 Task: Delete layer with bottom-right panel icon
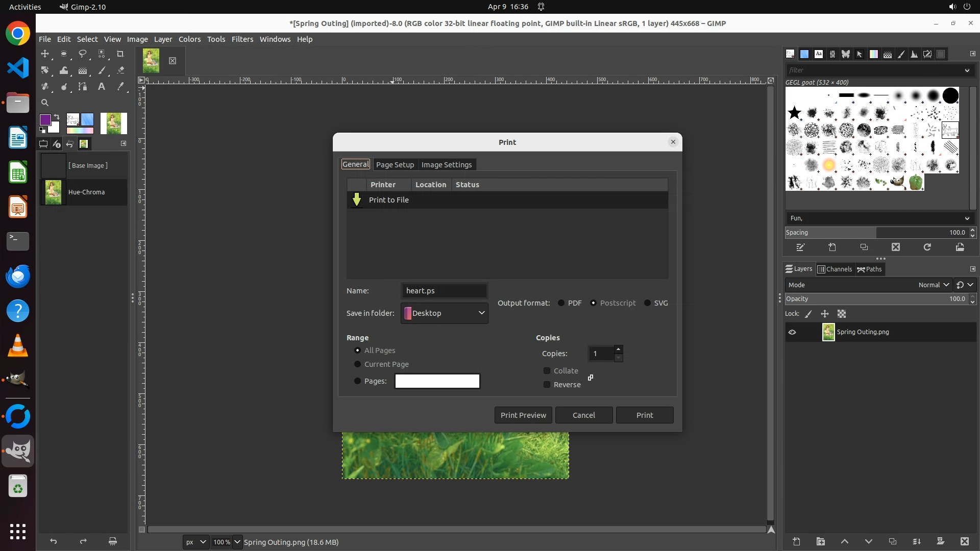pos(964,542)
